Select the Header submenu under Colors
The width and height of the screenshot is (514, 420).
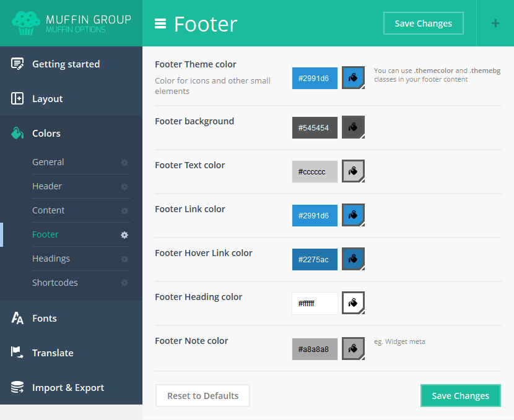tap(47, 186)
